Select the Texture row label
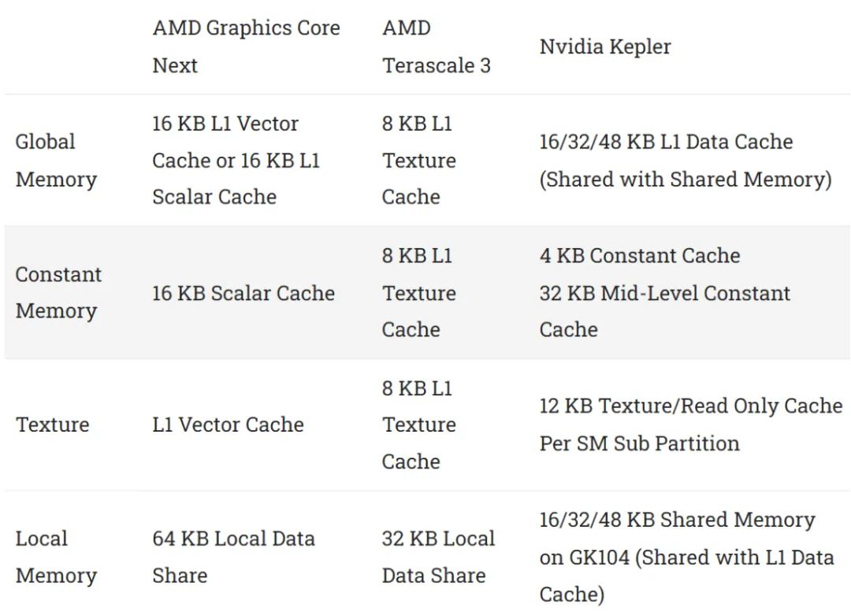This screenshot has width=851, height=616. click(52, 425)
